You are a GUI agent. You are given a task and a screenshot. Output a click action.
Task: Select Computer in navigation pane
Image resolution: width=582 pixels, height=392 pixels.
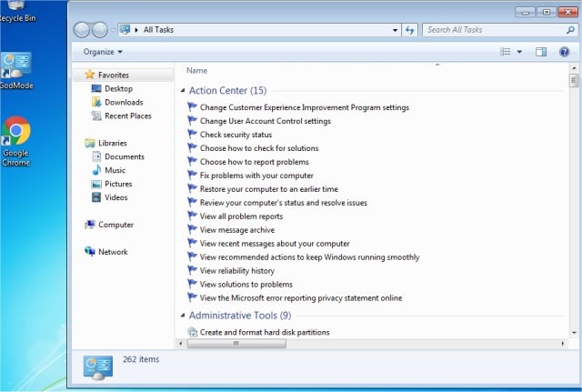point(115,225)
